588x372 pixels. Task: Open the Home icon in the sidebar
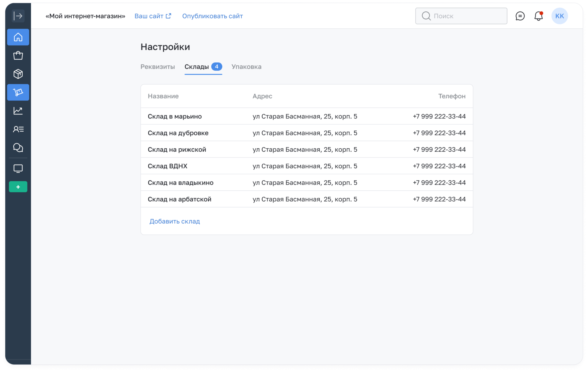tap(18, 37)
